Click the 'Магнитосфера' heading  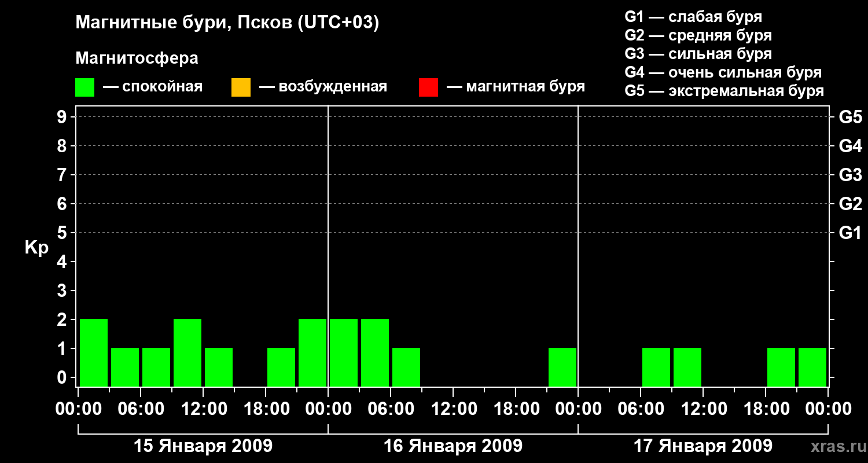point(137,58)
